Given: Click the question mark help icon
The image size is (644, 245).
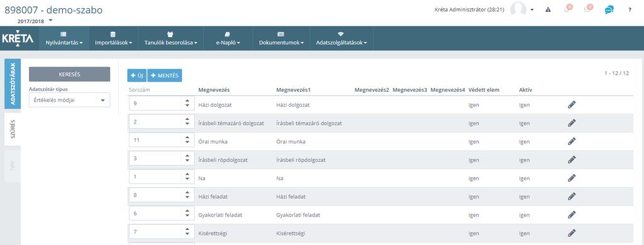Looking at the screenshot, I should [x=630, y=9].
